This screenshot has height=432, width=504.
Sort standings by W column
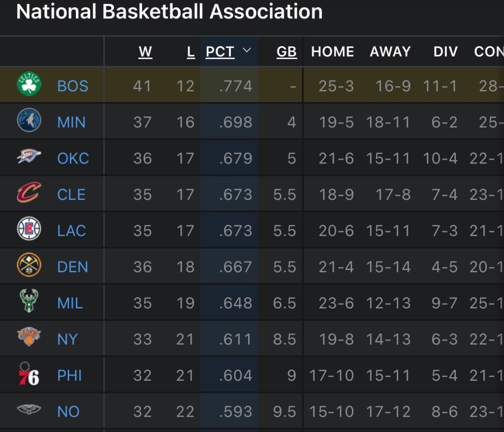tap(145, 52)
